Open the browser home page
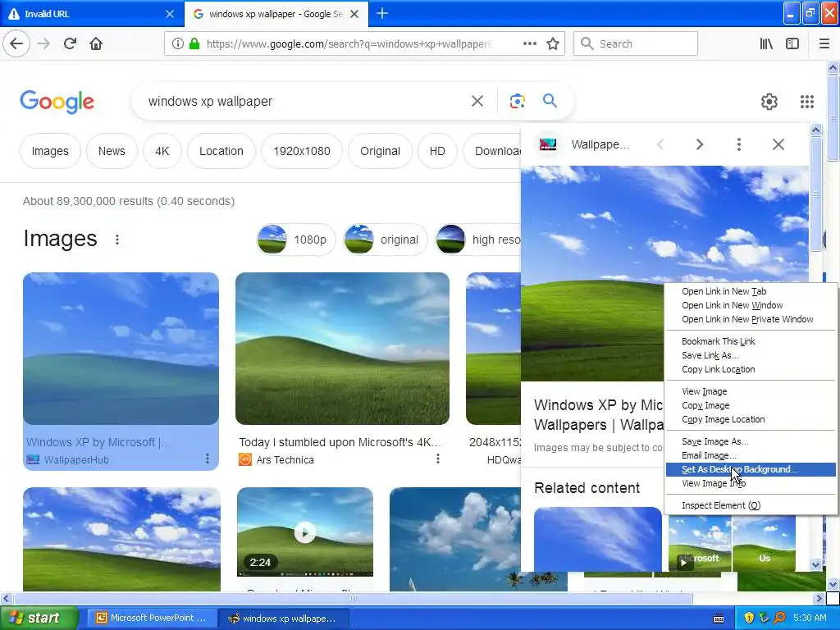The width and height of the screenshot is (840, 630). (96, 43)
